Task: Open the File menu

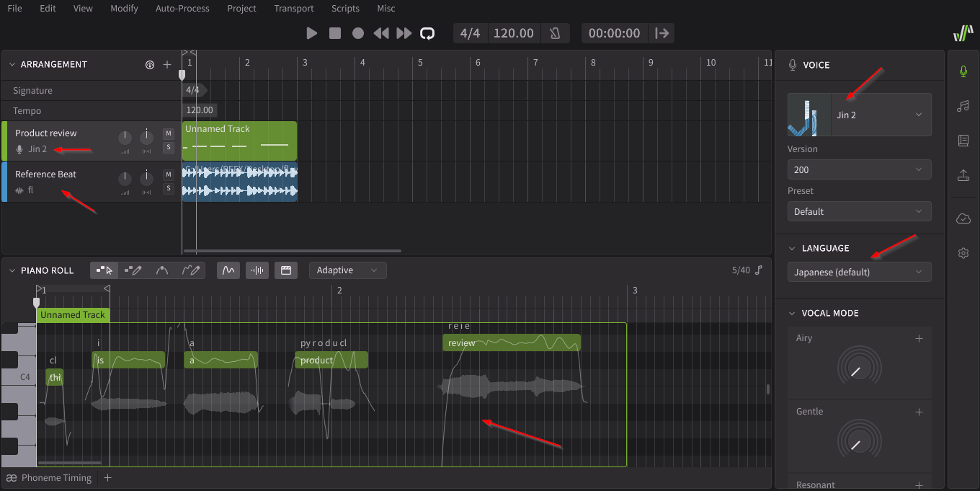Action: [14, 9]
